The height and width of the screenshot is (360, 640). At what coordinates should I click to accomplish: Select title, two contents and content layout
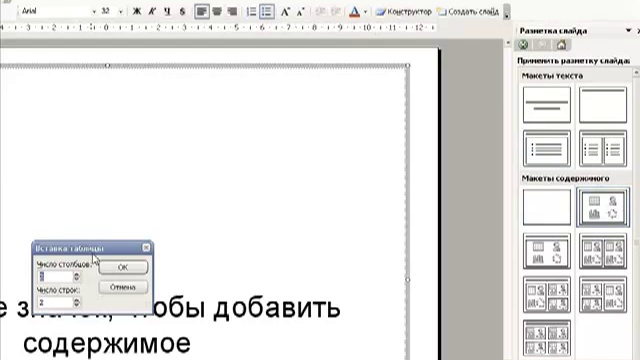[602, 295]
